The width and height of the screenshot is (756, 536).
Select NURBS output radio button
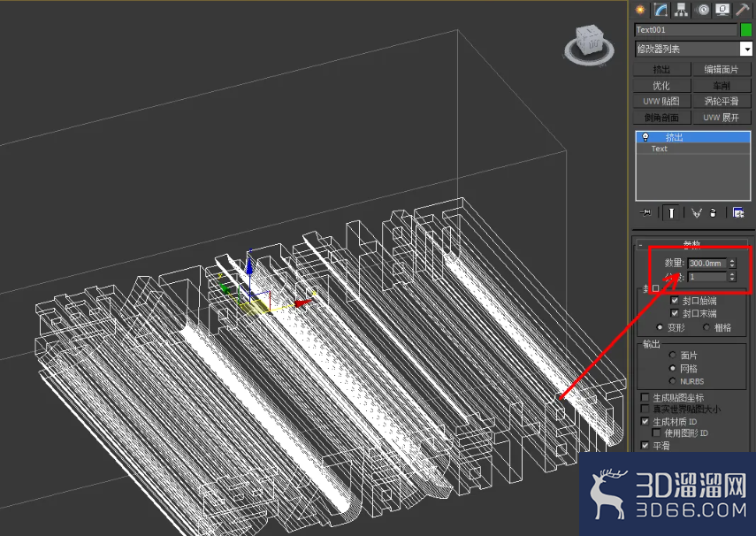(x=673, y=381)
